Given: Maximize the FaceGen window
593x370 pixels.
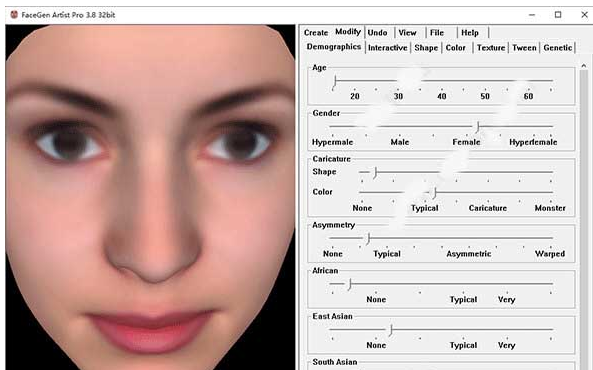Looking at the screenshot, I should tap(558, 15).
